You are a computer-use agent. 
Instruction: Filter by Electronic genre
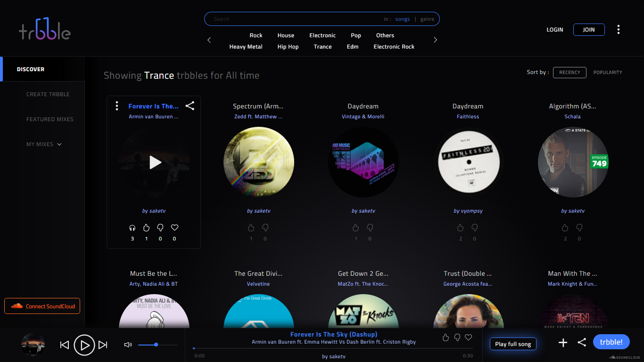click(322, 35)
